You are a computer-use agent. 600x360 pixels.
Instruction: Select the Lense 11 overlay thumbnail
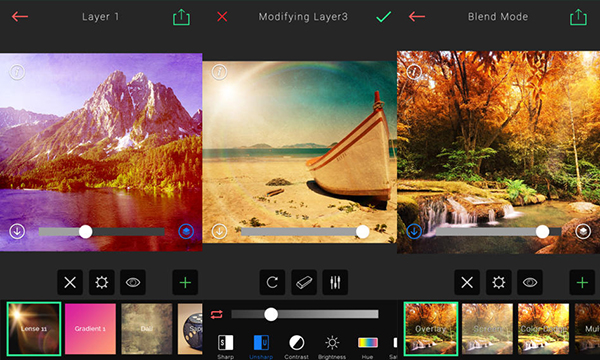pos(34,329)
